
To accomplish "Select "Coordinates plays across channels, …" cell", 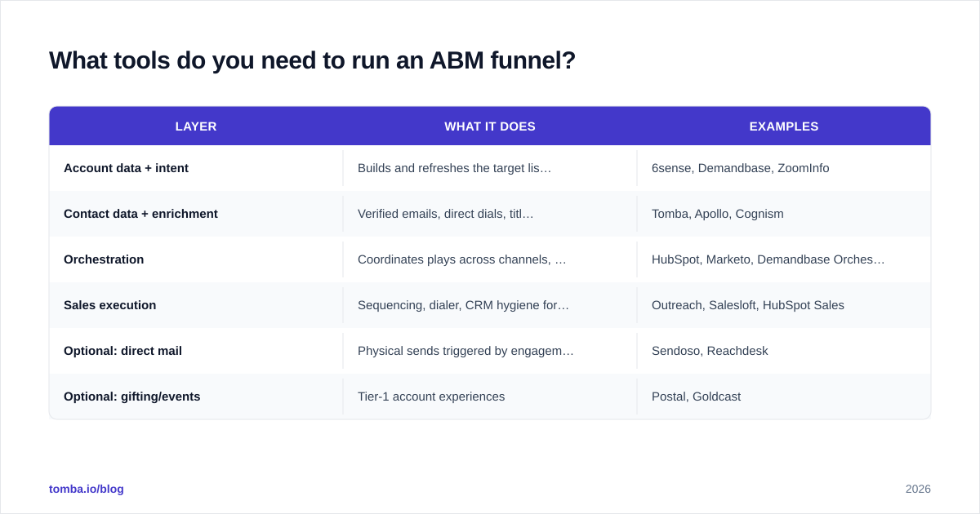I will [x=490, y=259].
